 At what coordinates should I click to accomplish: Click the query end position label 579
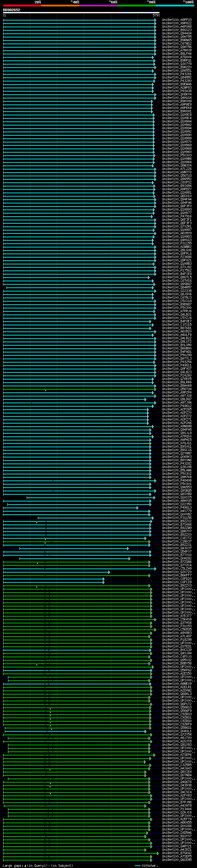(x=155, y=15)
